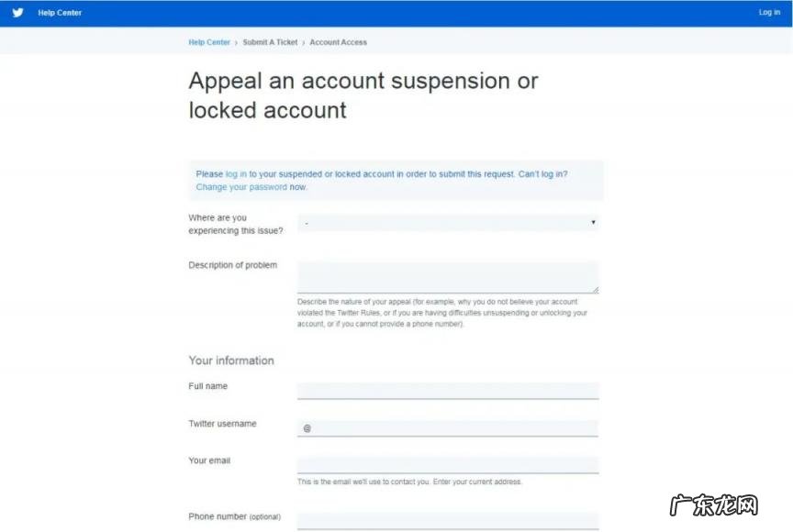Click the "Where are you experiencing this issue?" label
This screenshot has height=532, width=793.
(236, 224)
